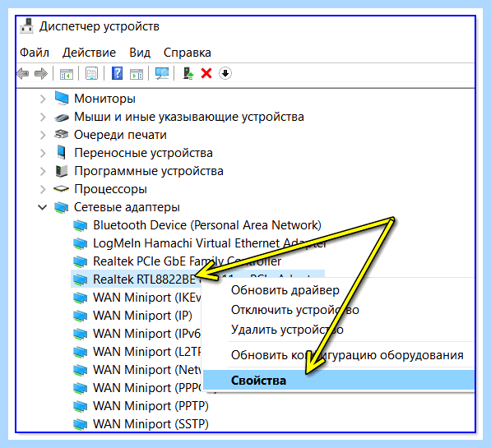491x448 pixels.
Task: Click the LogMeIn Hamachi adapter icon
Action: click(81, 243)
